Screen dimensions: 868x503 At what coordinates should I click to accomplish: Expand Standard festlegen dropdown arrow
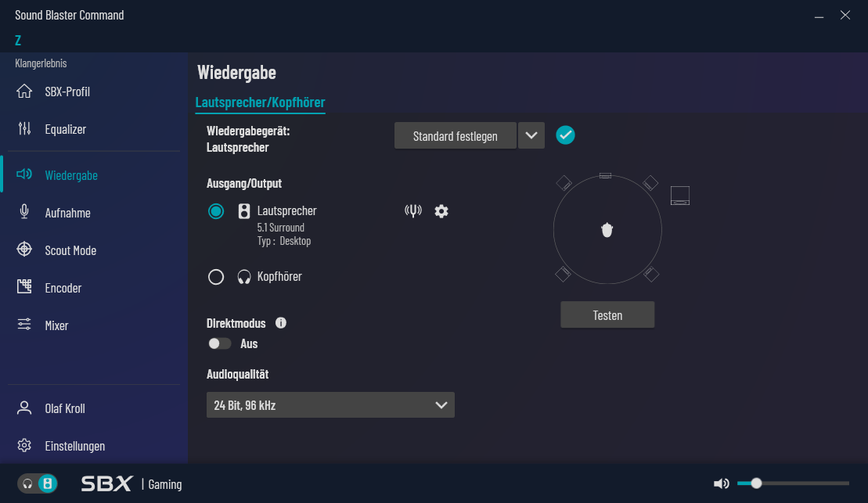[531, 135]
